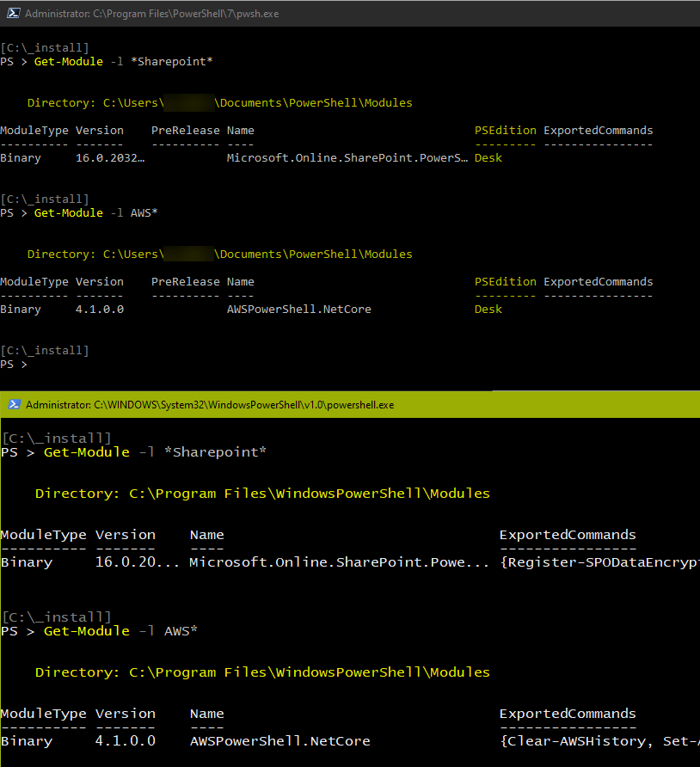
Task: Click the Register-SPODataEncrypt exported command text
Action: pos(597,561)
